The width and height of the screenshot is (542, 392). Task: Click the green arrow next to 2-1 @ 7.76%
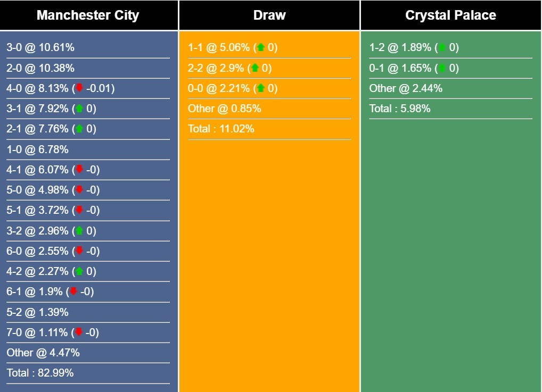click(x=79, y=129)
